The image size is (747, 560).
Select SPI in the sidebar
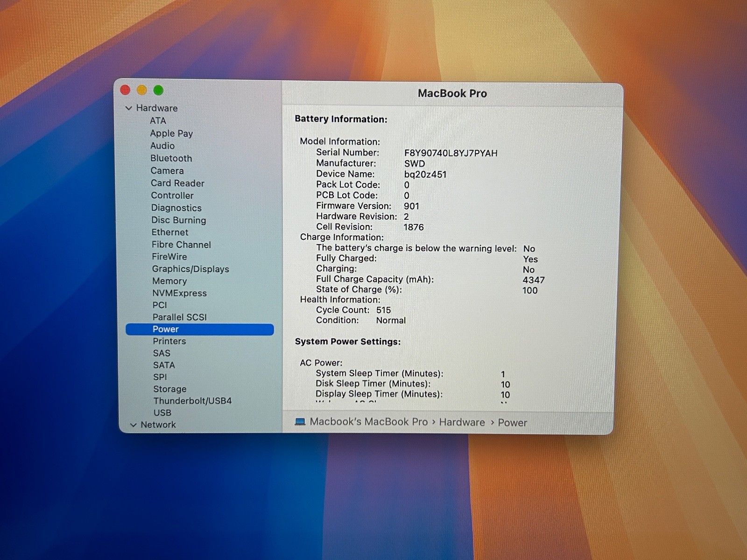coord(160,377)
